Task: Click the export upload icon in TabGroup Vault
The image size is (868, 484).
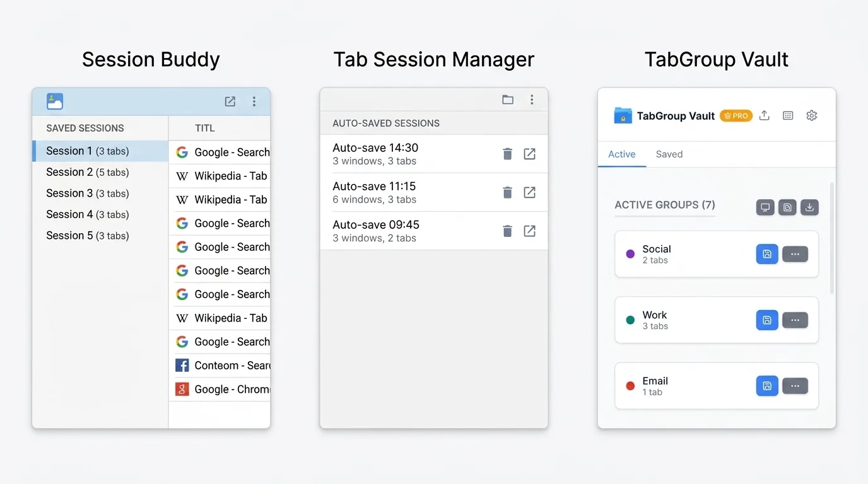Action: point(765,115)
